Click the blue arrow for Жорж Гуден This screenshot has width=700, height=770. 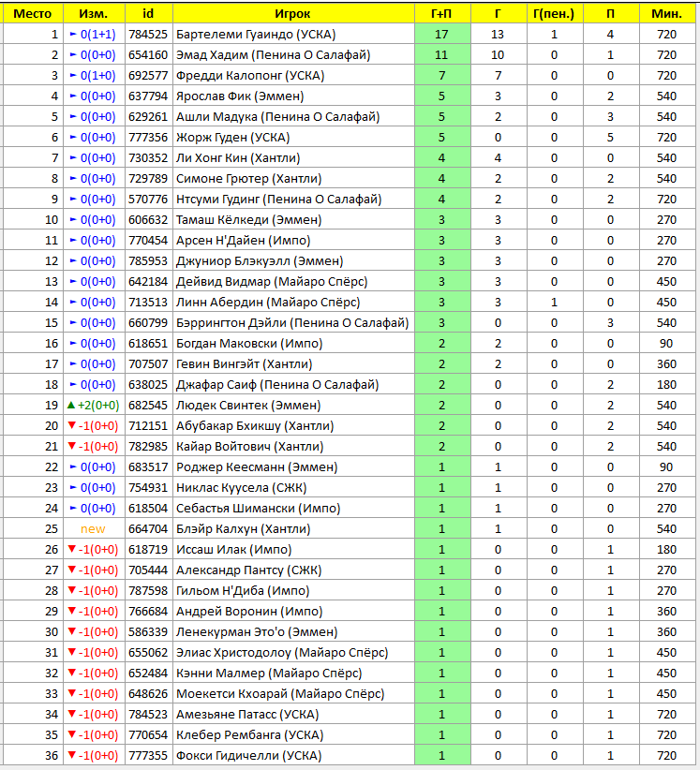[73, 138]
